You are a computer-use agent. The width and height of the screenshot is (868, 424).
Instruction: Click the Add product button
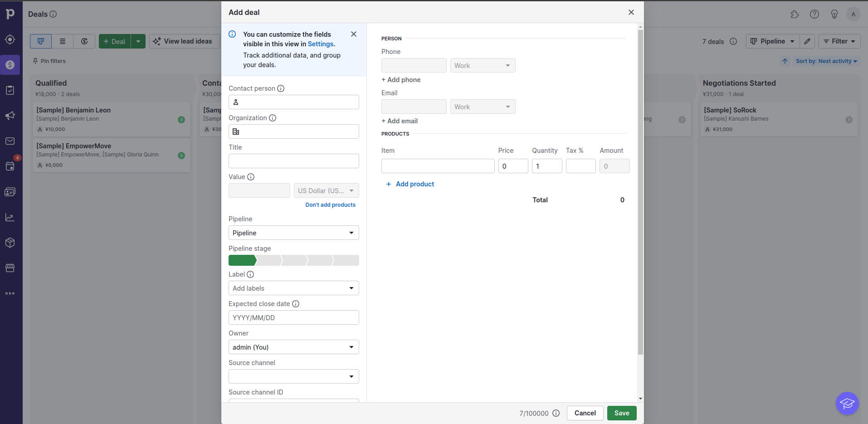point(410,184)
